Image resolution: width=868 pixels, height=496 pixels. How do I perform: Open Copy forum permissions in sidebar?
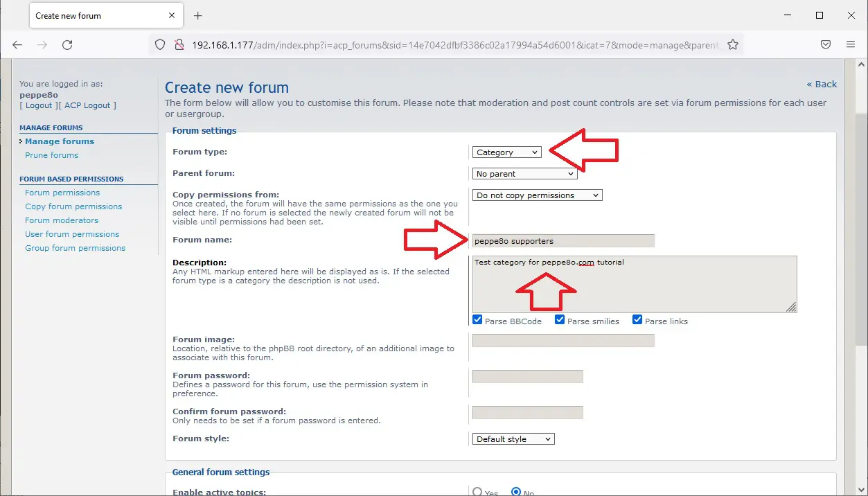tap(73, 206)
